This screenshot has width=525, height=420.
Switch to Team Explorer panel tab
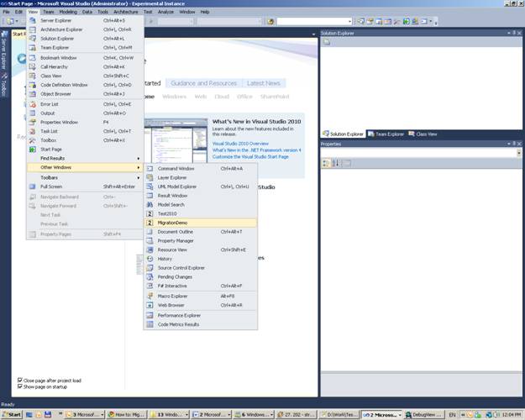[x=386, y=134]
